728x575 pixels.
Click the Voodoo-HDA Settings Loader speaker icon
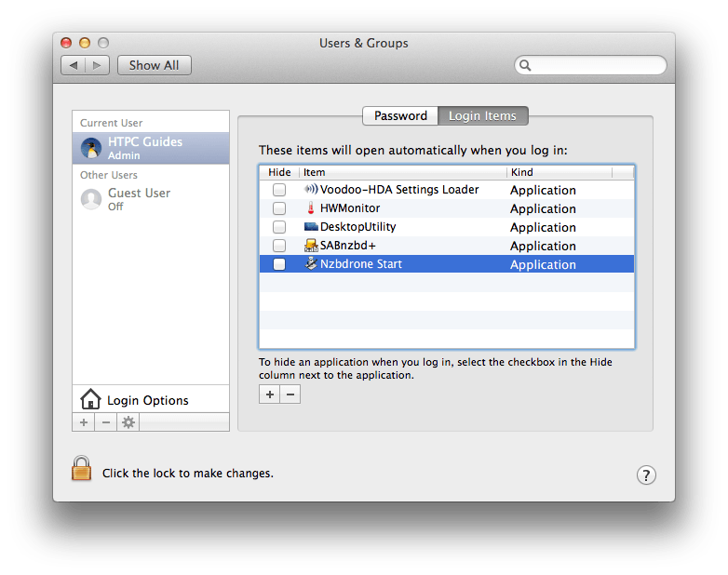[x=311, y=190]
